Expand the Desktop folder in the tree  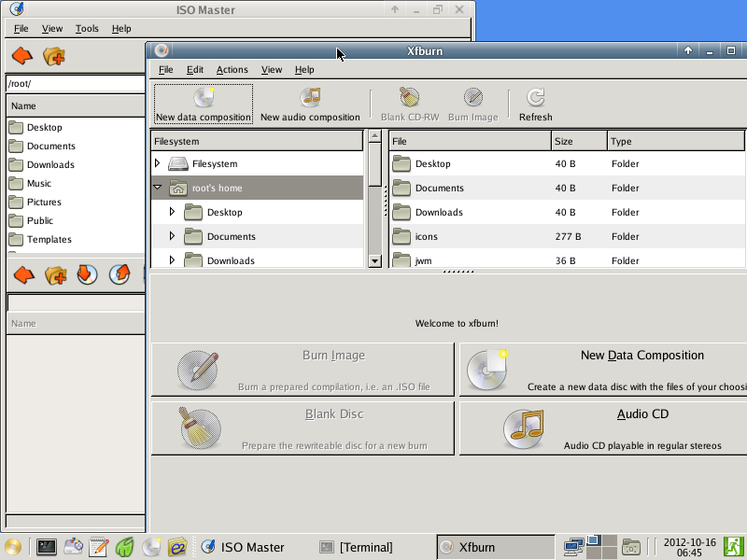click(172, 212)
